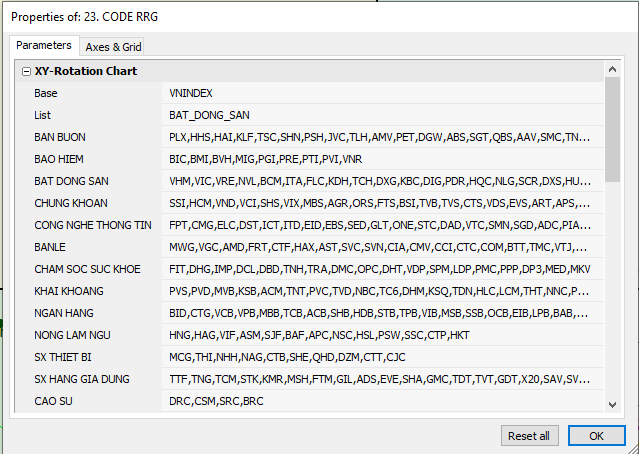Select the CAO SU value DRC,CSM,SRC,BRC
639x454 pixels.
click(382, 401)
